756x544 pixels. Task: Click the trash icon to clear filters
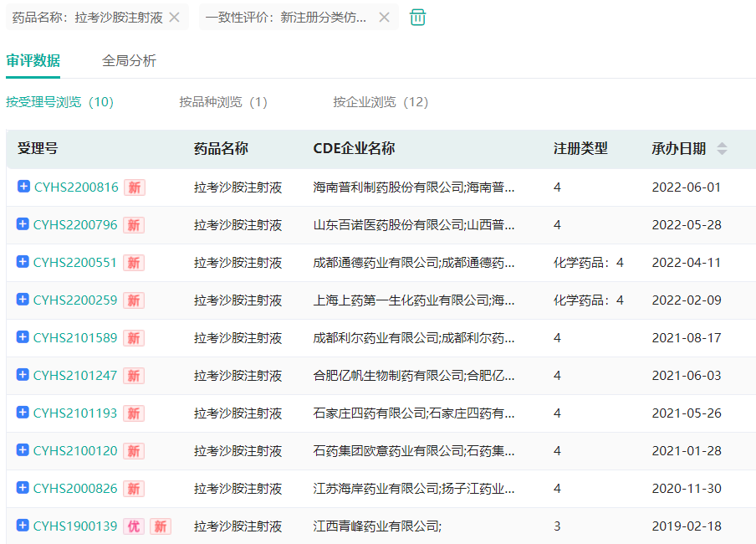tap(418, 18)
